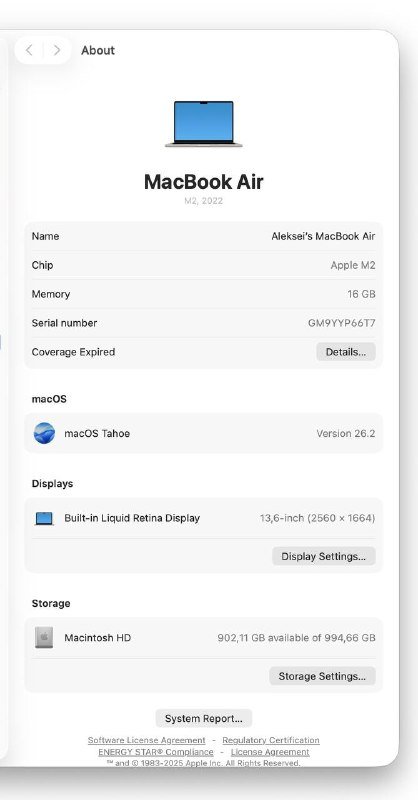Click the back navigation chevron
The height and width of the screenshot is (800, 418).
coord(29,50)
